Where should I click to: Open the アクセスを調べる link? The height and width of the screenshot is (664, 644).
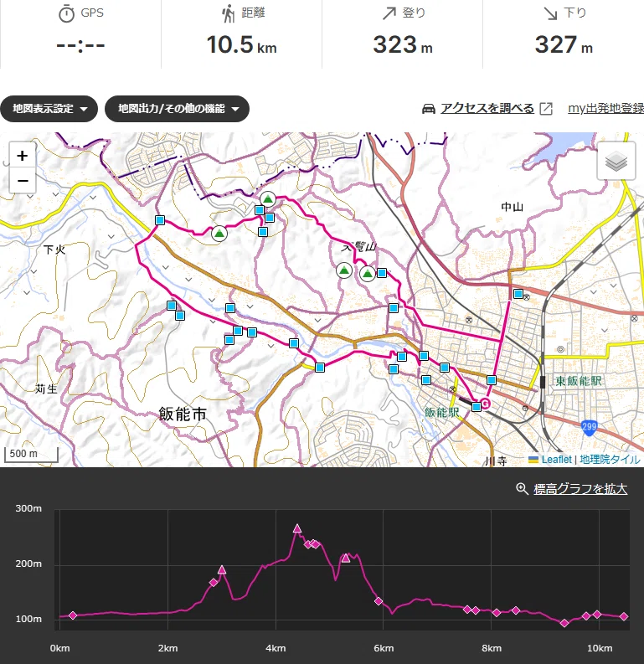coord(487,108)
